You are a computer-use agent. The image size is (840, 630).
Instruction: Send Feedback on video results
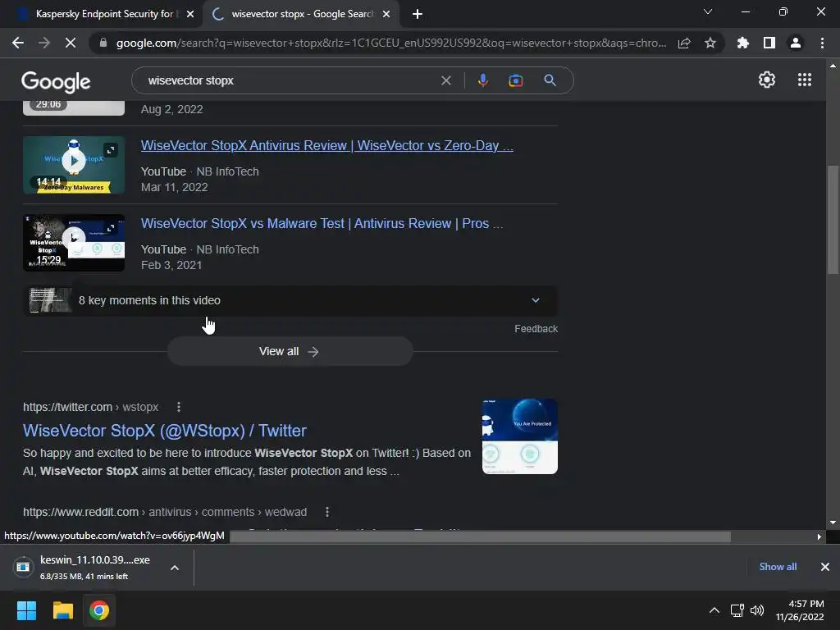tap(536, 329)
